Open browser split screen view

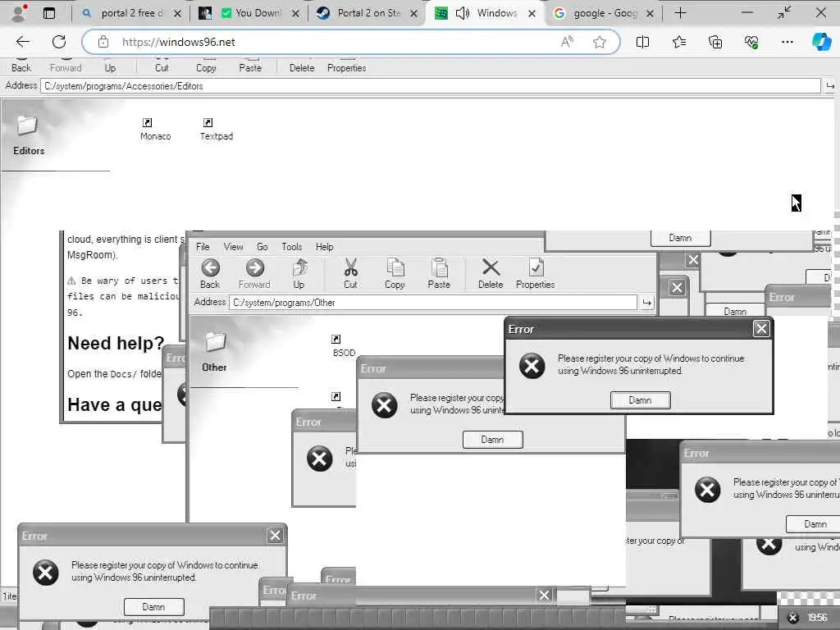(642, 42)
